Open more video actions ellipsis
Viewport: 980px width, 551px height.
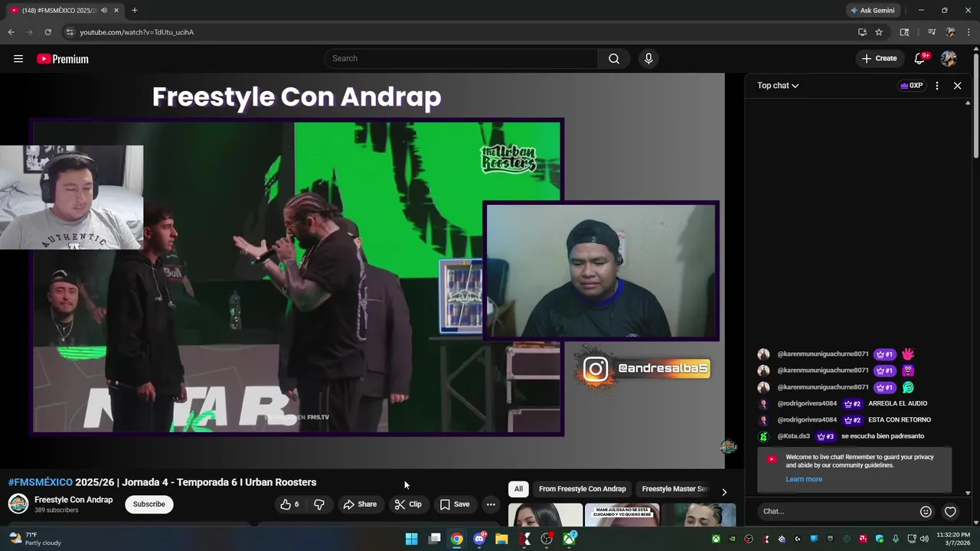[491, 504]
